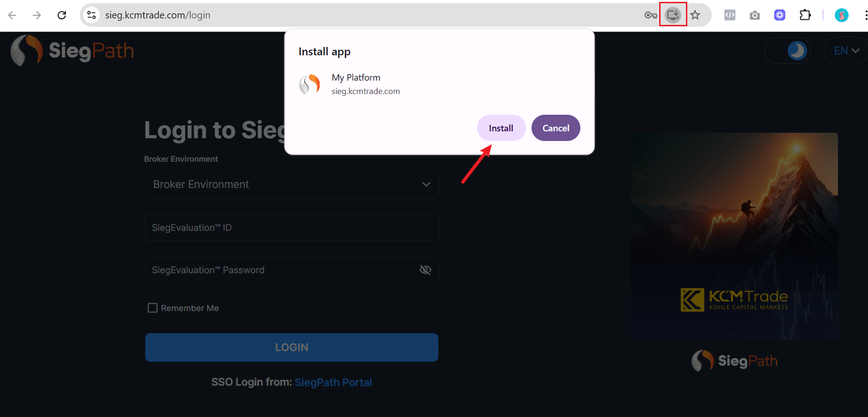Reload the page
The height and width of the screenshot is (417, 868).
pyautogui.click(x=62, y=15)
